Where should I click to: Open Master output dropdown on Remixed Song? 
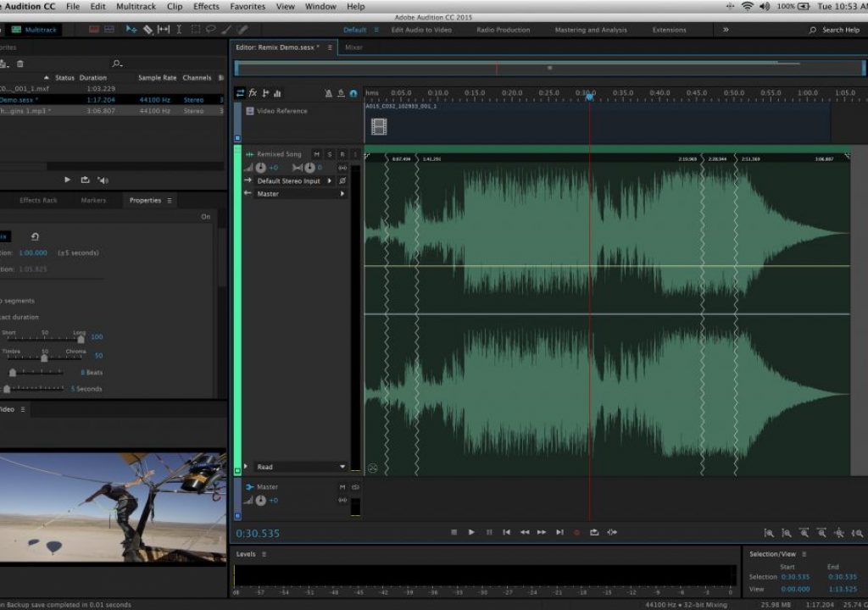click(301, 194)
